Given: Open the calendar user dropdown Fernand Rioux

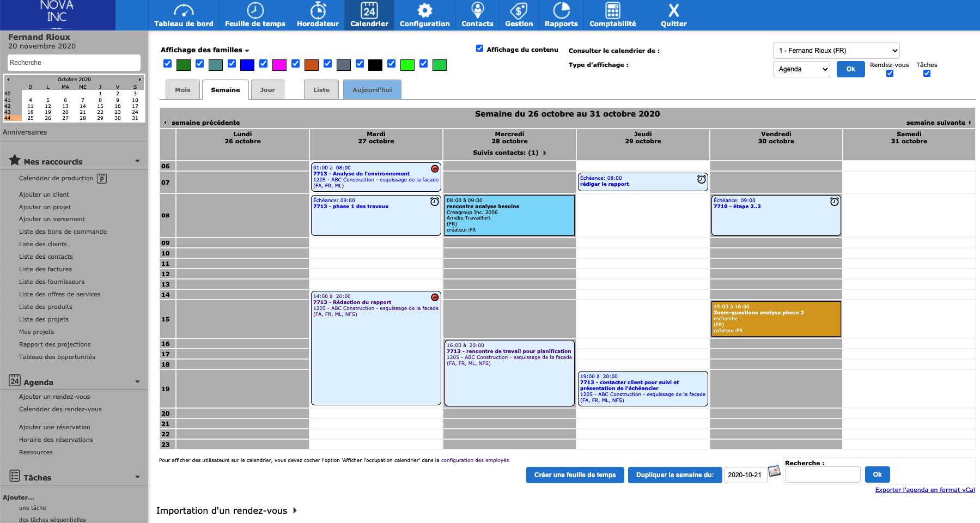Looking at the screenshot, I should pyautogui.click(x=836, y=51).
